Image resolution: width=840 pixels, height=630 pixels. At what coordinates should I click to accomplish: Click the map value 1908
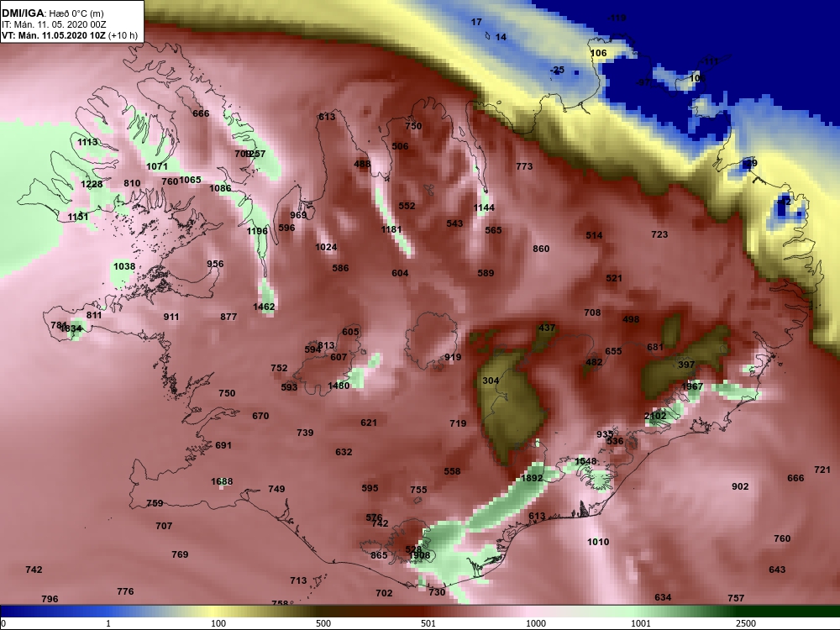pos(419,555)
